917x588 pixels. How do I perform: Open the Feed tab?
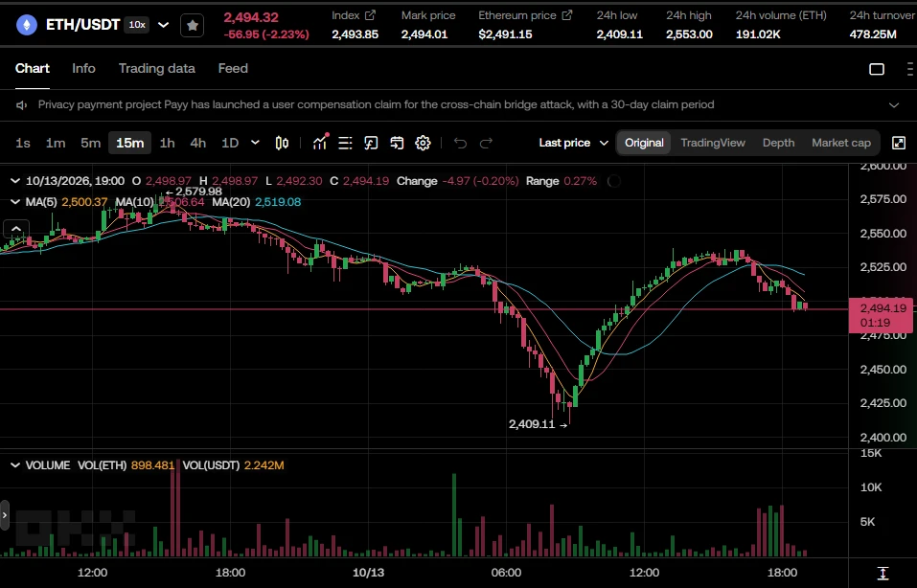[x=233, y=69]
